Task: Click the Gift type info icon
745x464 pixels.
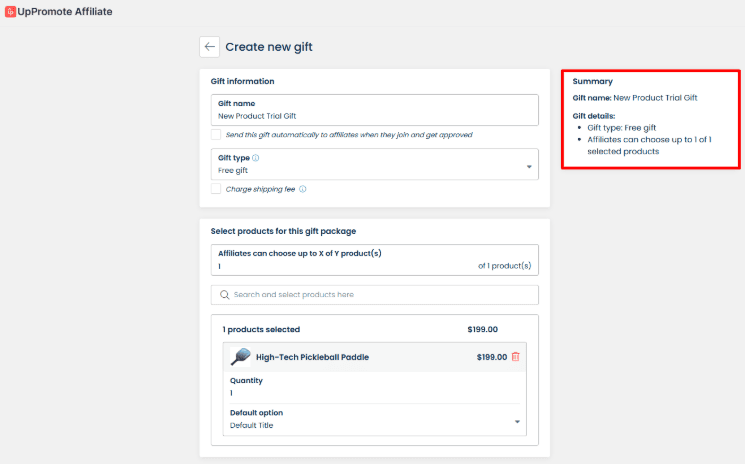Action: (x=256, y=158)
